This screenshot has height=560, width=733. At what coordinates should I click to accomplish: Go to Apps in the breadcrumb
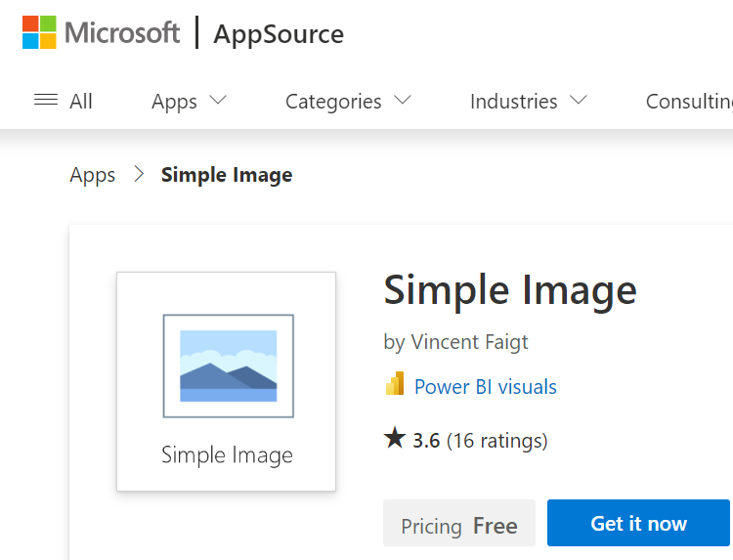(93, 175)
